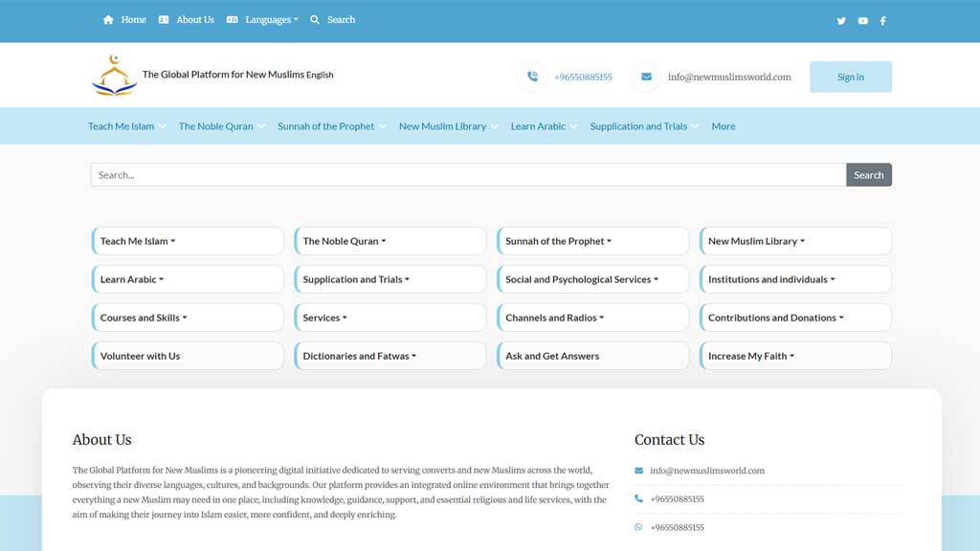
Task: Click the Home house icon
Action: coord(108,20)
